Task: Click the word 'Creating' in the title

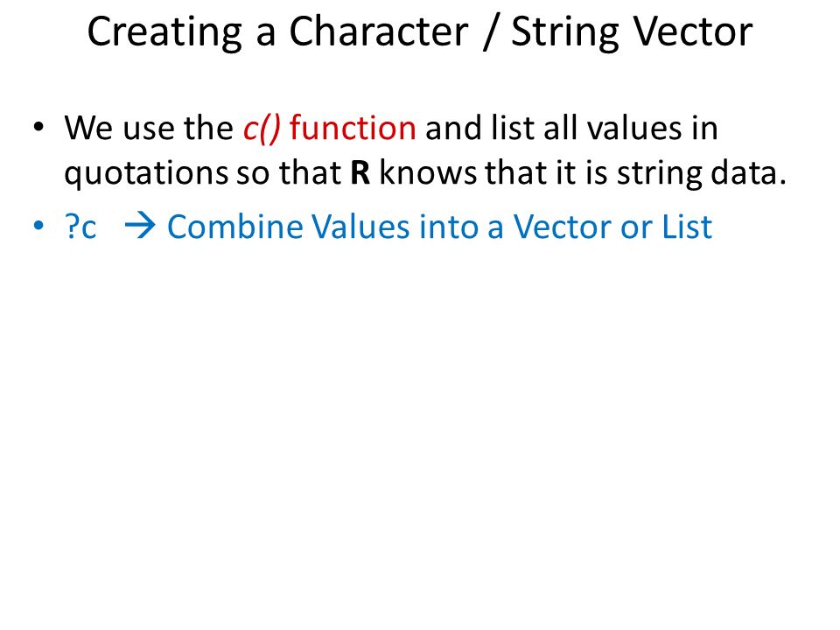Action: point(164,32)
